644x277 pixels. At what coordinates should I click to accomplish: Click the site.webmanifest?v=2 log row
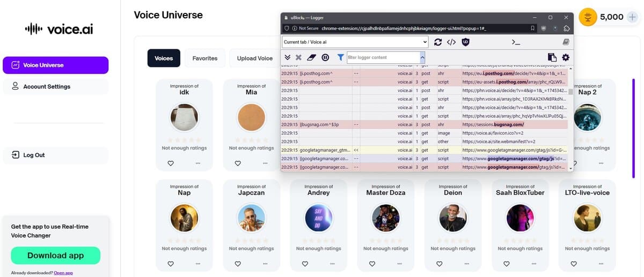(x=424, y=141)
